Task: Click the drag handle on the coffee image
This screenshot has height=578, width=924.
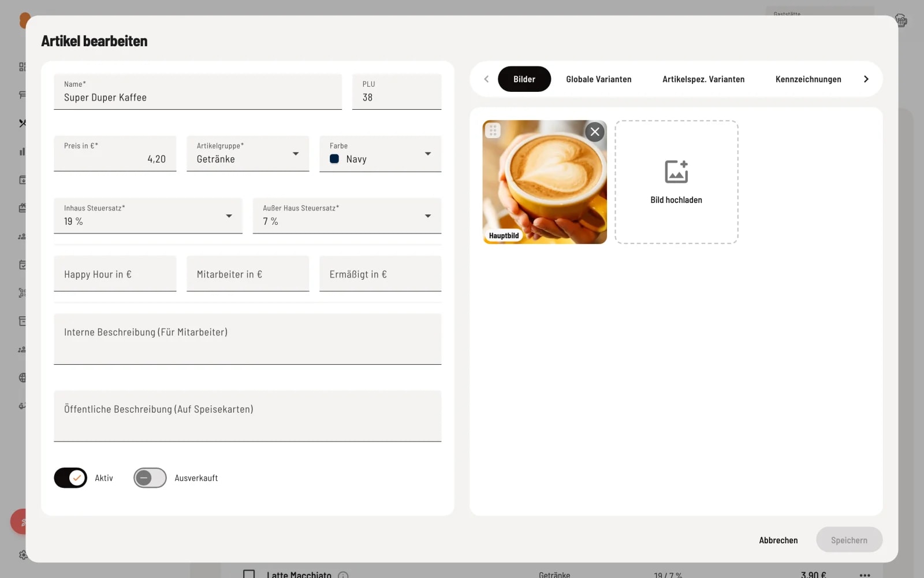Action: (x=493, y=131)
